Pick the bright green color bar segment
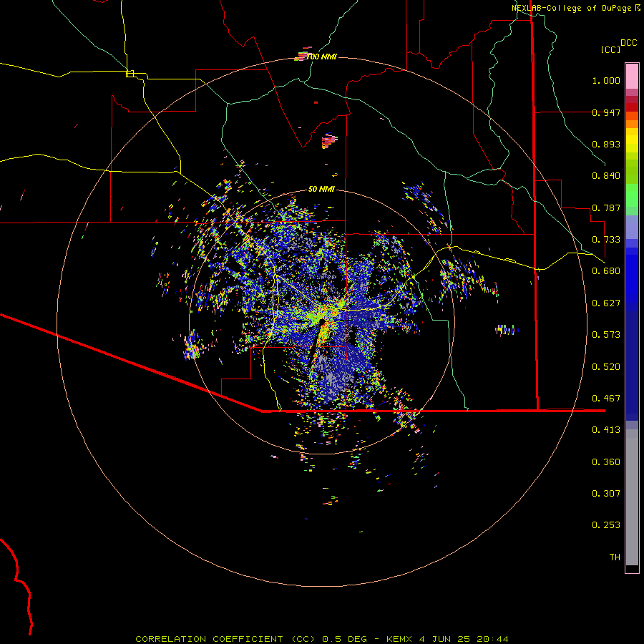 point(632,195)
